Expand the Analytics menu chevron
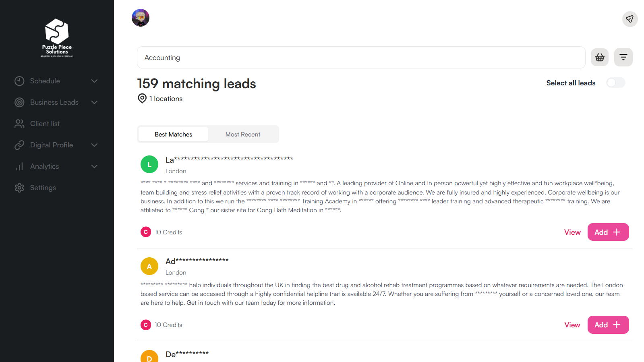The height and width of the screenshot is (362, 644). point(94,166)
